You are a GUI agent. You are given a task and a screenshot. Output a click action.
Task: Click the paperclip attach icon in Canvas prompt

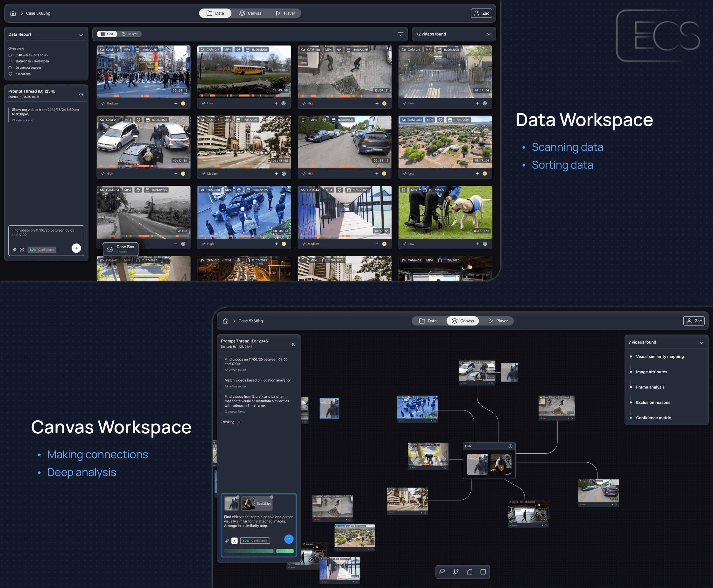click(227, 541)
